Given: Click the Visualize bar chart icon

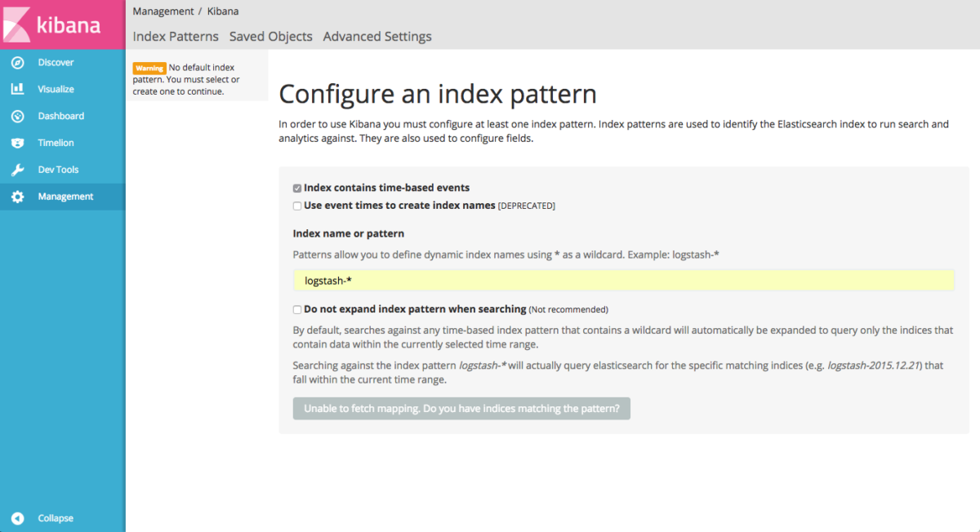Looking at the screenshot, I should 17,90.
